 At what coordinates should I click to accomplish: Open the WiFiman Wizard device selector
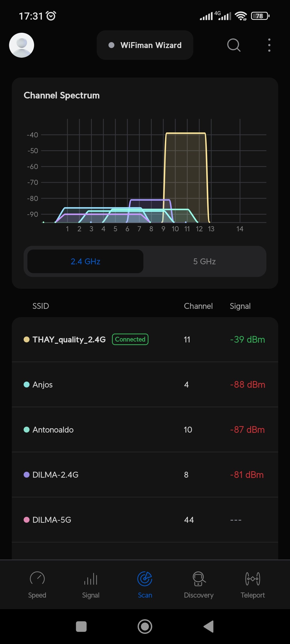coord(145,45)
